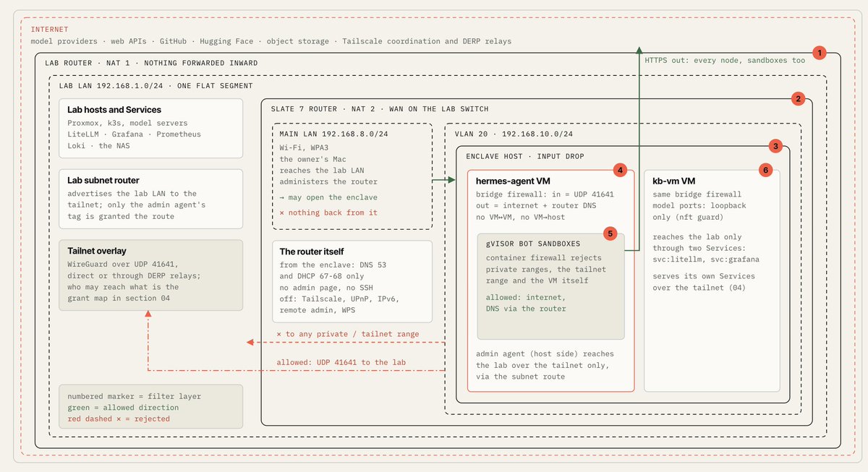The height and width of the screenshot is (472, 868).
Task: Click the 'Lab hosts and Services' heading
Action: coord(115,110)
